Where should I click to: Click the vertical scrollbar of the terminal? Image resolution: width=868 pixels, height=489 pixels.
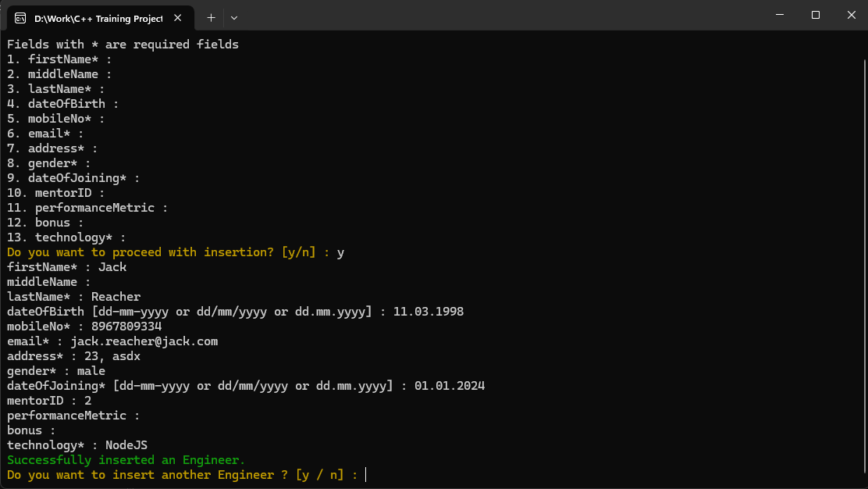click(864, 266)
